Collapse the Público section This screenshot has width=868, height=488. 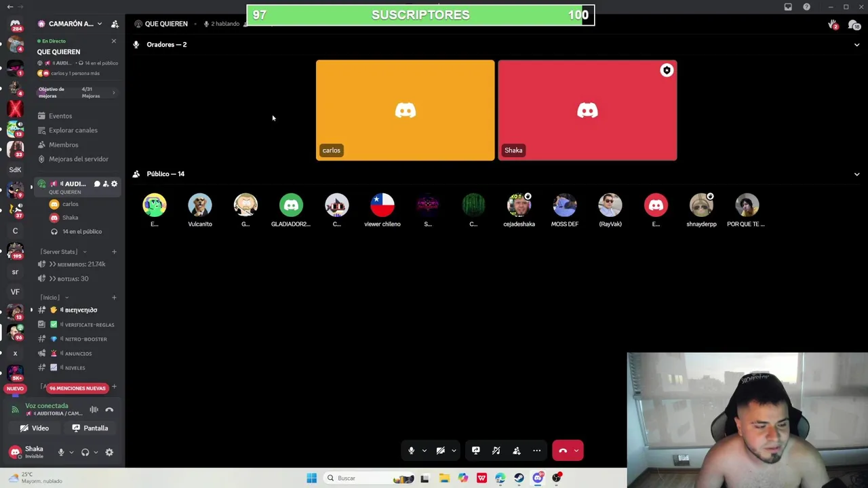coord(856,174)
